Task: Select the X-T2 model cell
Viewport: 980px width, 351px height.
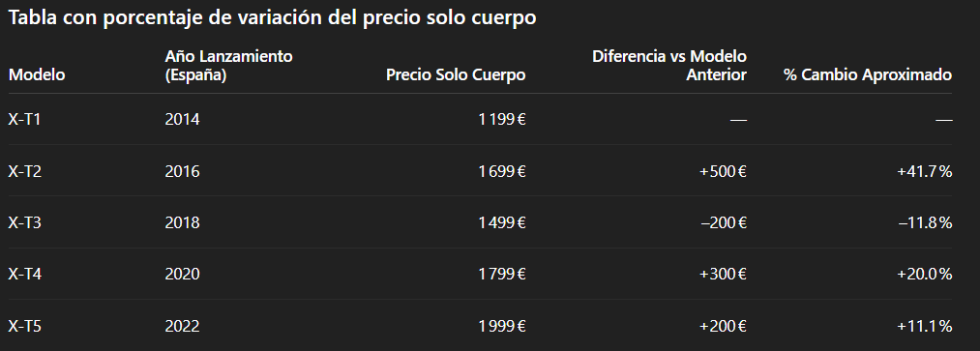Action: click(25, 171)
